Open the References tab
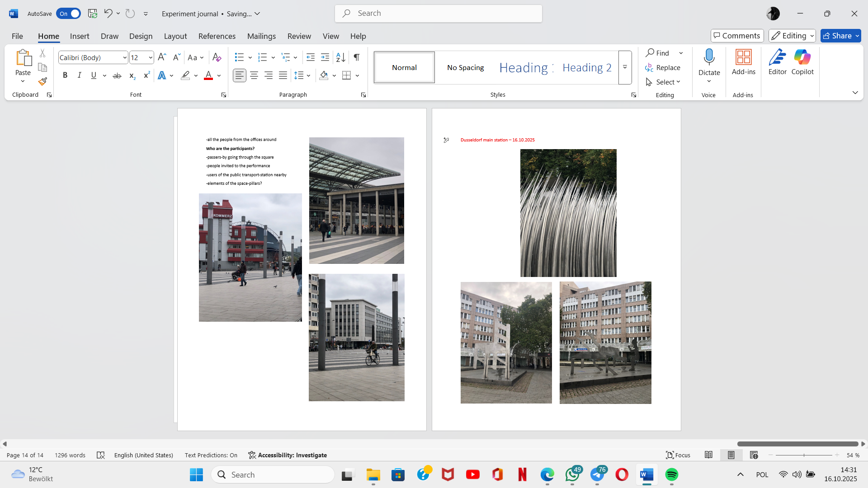868x488 pixels. [217, 36]
